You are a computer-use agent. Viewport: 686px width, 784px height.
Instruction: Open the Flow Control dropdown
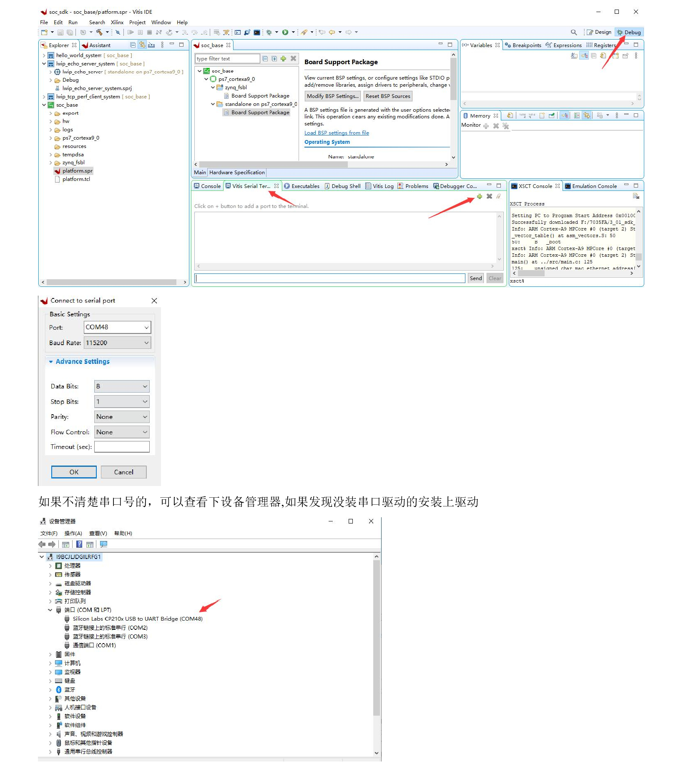(122, 432)
